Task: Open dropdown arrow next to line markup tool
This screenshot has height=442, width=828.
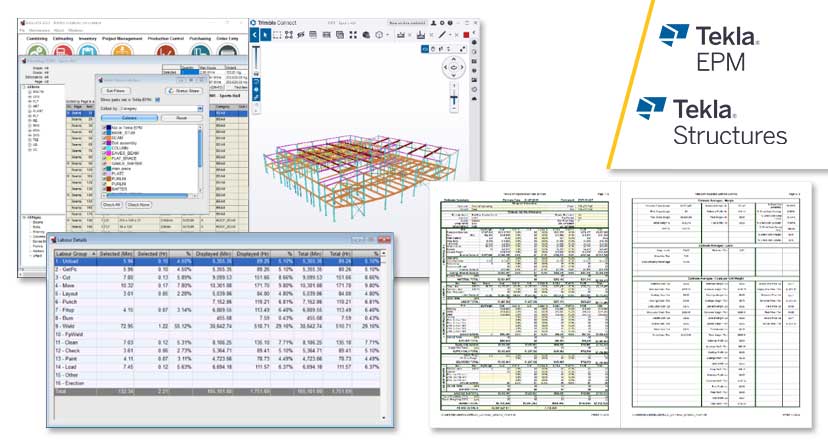Action: click(x=450, y=35)
